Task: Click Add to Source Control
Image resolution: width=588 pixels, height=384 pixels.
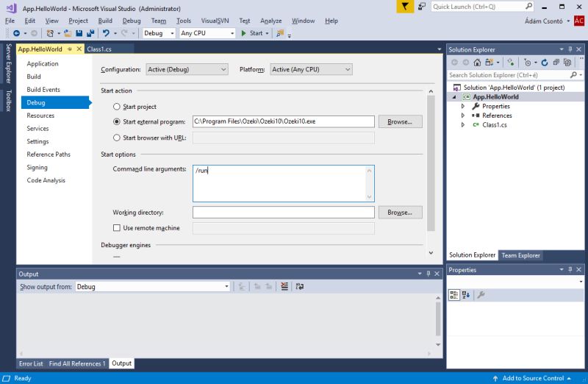Action: [532, 378]
